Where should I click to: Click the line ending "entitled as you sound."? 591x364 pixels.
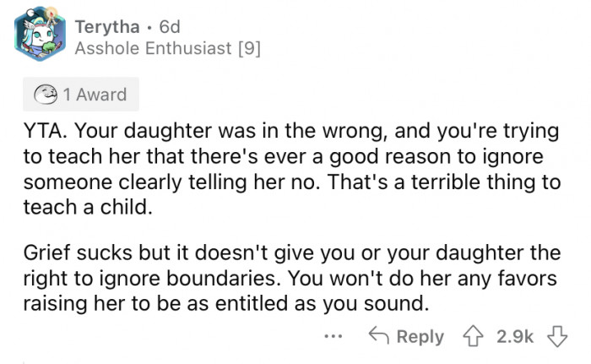tap(224, 302)
